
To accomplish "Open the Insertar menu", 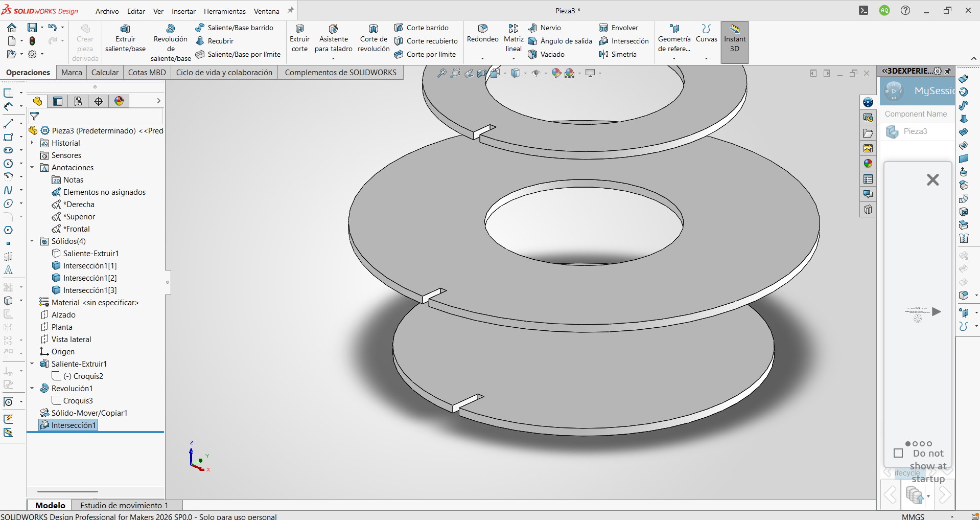I will 183,11.
